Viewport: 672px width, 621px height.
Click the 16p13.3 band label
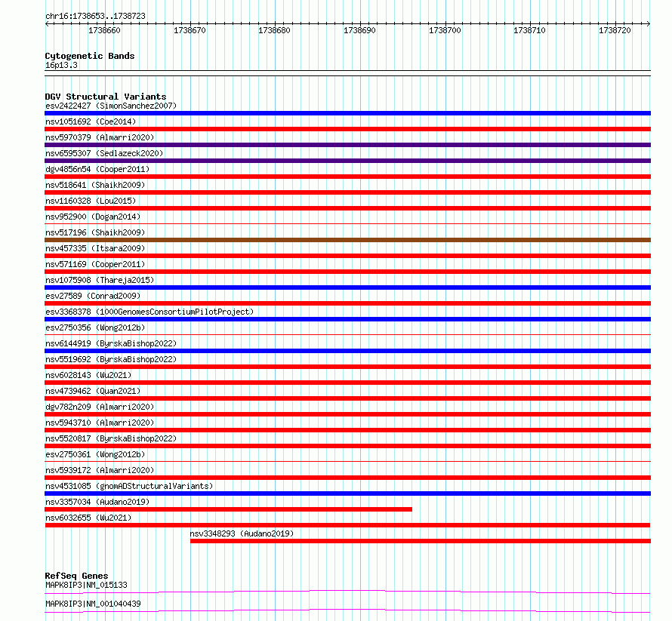point(61,65)
